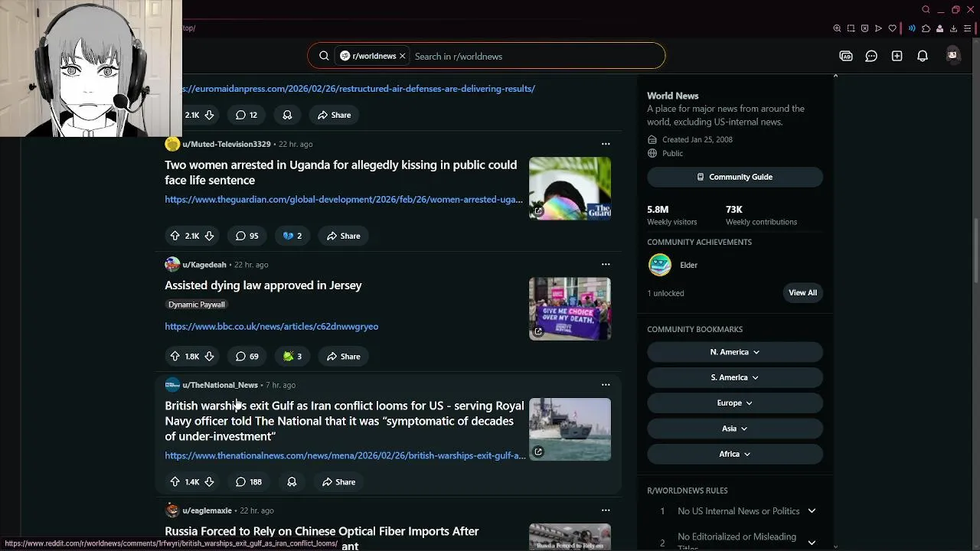Viewport: 980px width, 551px height.
Task: Open comments with count 12
Action: click(247, 115)
